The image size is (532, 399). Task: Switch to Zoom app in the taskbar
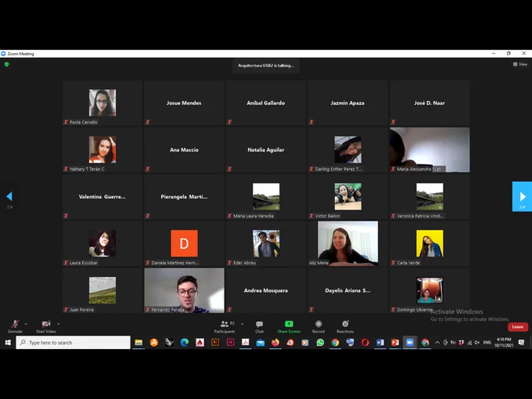410,343
